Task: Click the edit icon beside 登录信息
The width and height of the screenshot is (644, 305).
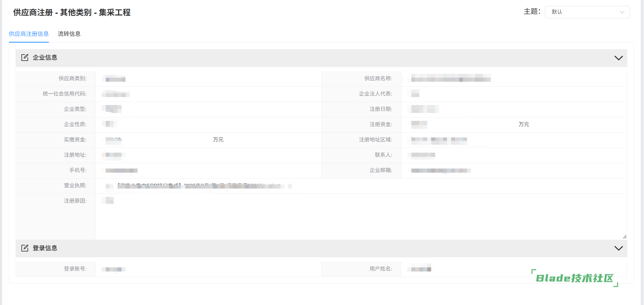Action: [25, 248]
